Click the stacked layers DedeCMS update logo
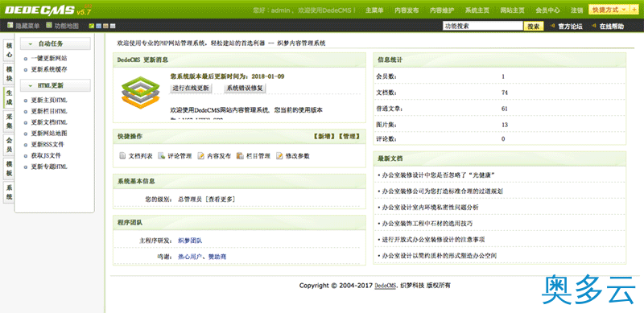 (x=140, y=92)
